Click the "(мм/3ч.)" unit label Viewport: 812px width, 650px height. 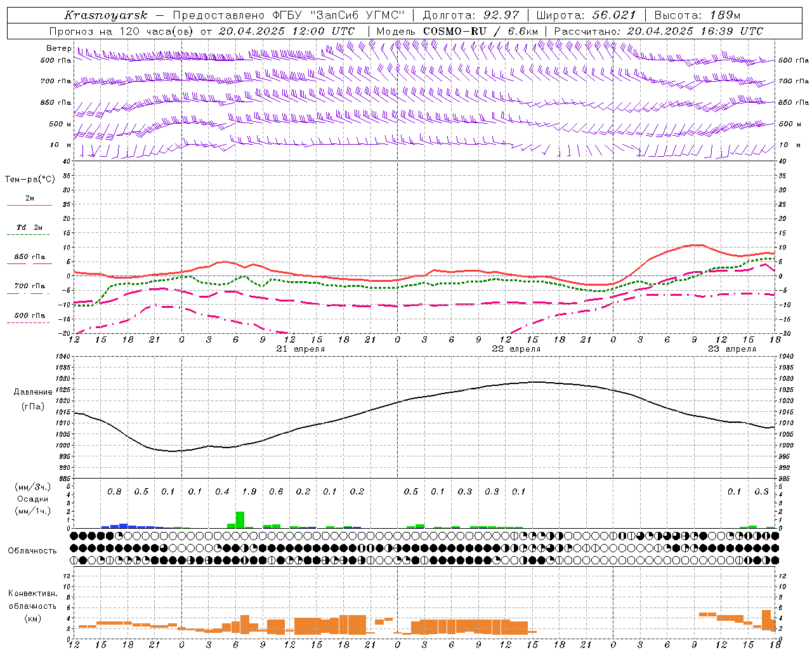tap(32, 487)
